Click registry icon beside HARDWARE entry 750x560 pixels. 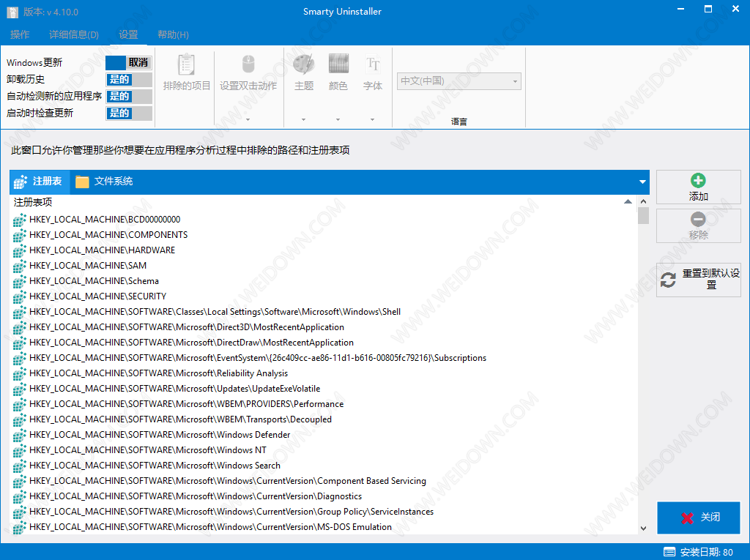(x=20, y=250)
